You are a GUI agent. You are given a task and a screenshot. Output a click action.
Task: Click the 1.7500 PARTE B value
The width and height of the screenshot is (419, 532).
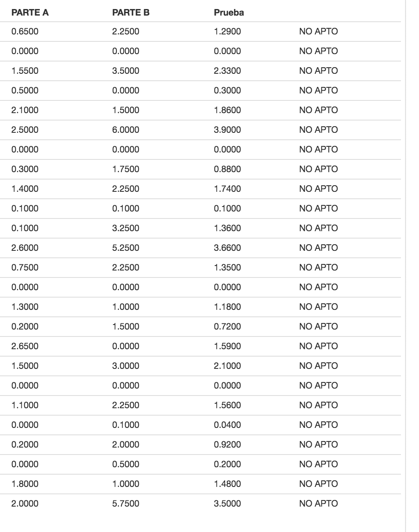tap(126, 169)
